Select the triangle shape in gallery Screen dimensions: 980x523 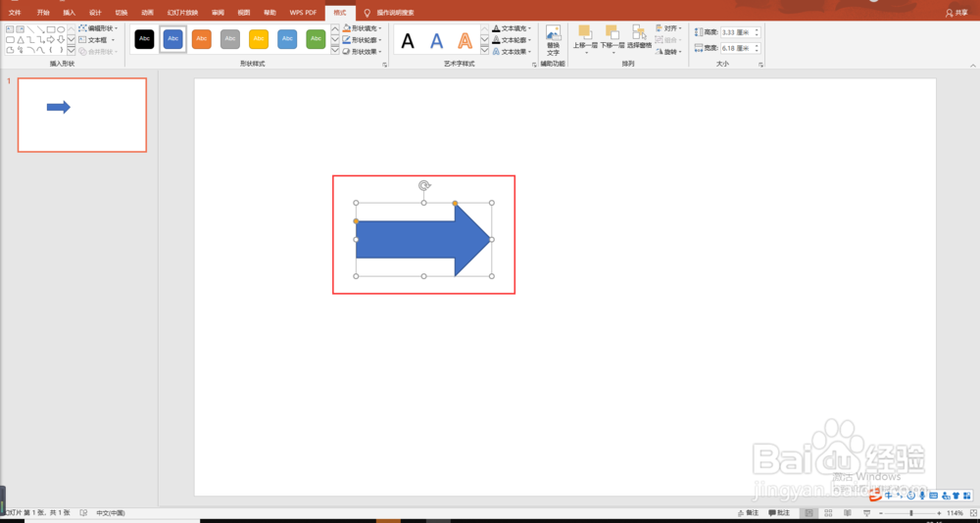(20, 39)
